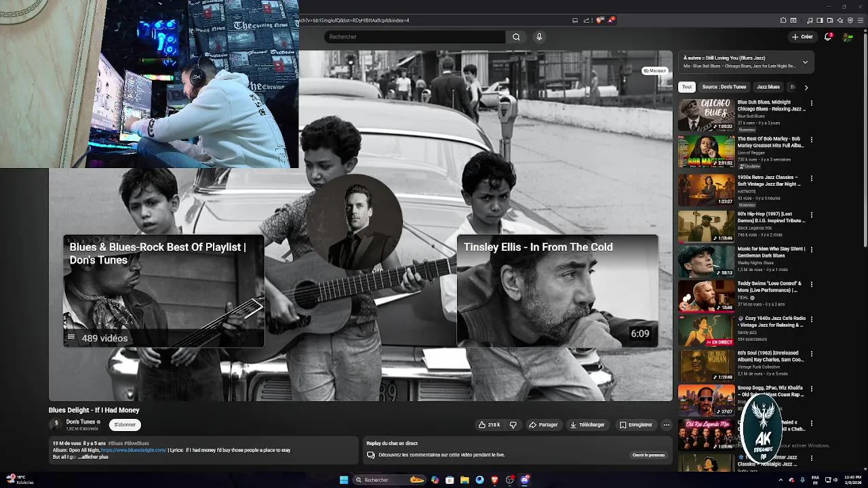Open the Bob Marley Greatest Hits thumbnail
The image size is (868, 488).
click(706, 151)
